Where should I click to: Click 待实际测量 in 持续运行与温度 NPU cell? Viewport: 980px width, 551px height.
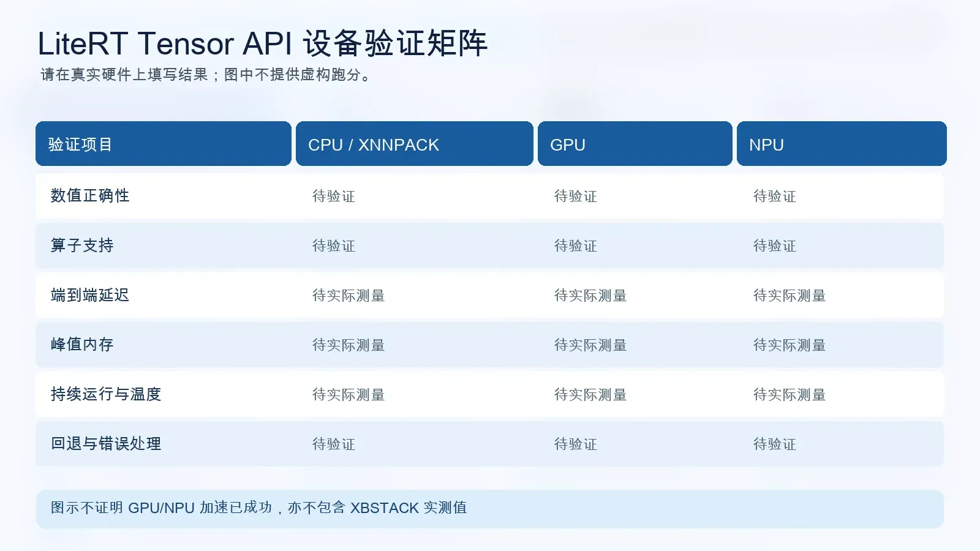(790, 395)
